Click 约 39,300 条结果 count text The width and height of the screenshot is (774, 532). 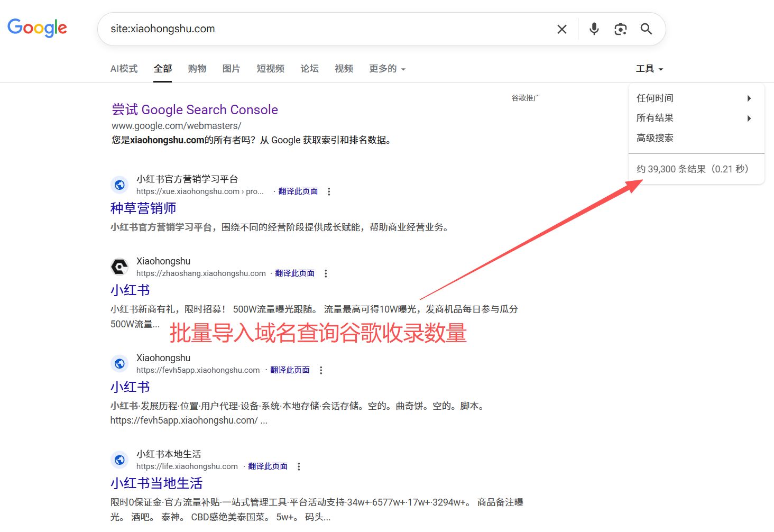click(x=693, y=169)
